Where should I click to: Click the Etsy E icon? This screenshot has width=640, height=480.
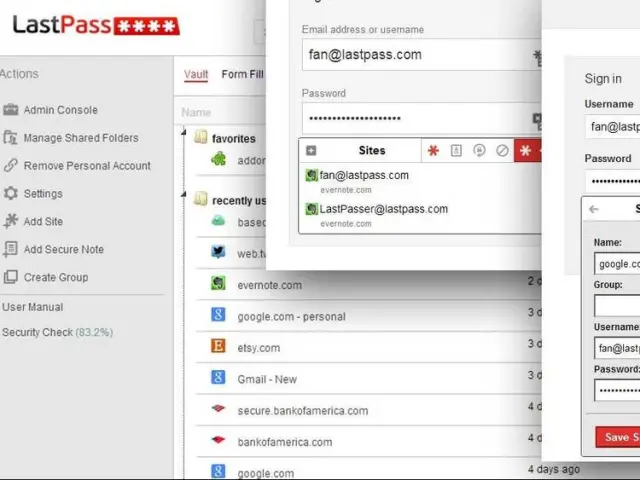218,346
